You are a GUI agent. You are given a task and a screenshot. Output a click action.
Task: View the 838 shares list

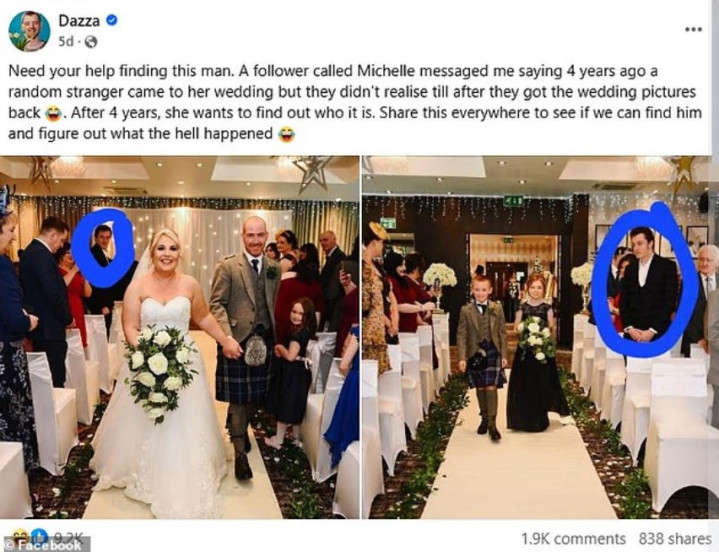point(675,538)
